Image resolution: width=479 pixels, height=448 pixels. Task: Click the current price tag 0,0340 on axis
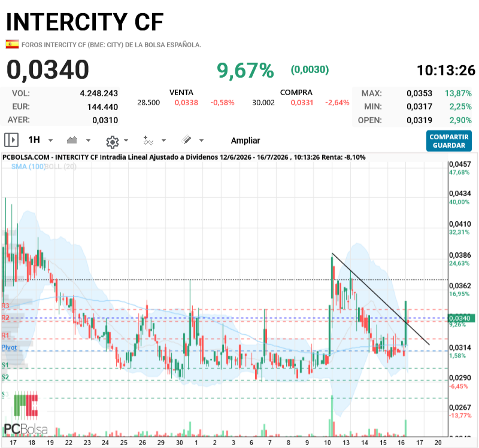(461, 318)
